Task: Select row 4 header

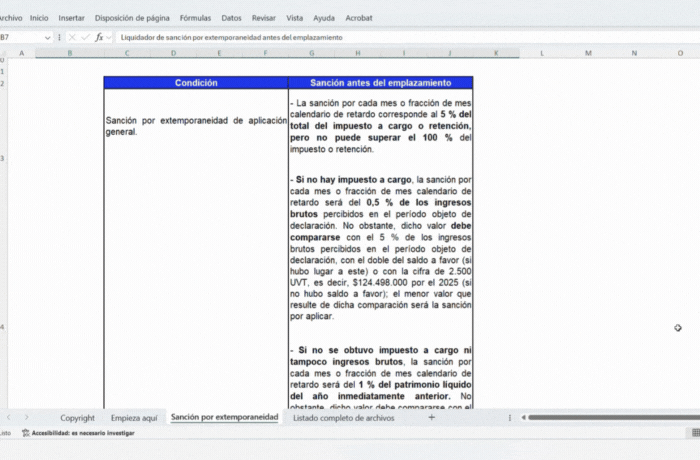Action: coord(3,327)
